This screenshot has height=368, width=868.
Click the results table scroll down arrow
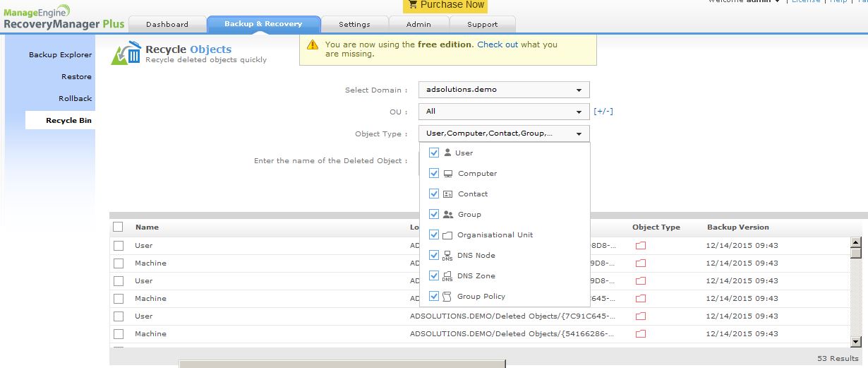tap(855, 342)
